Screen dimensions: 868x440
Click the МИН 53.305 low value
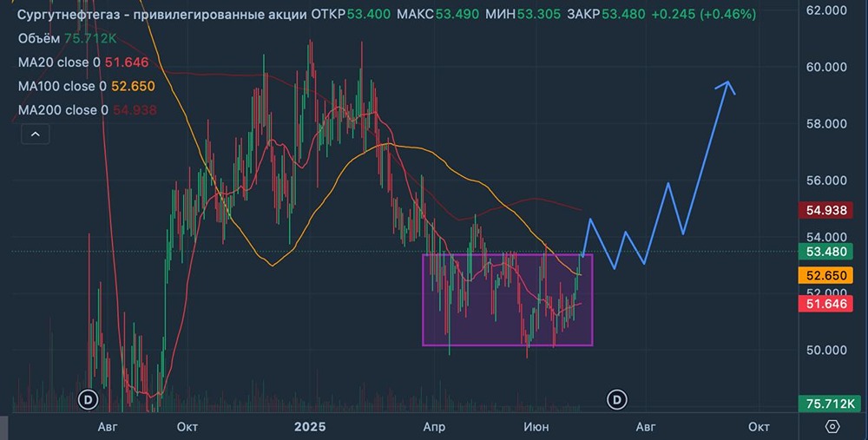(x=523, y=15)
